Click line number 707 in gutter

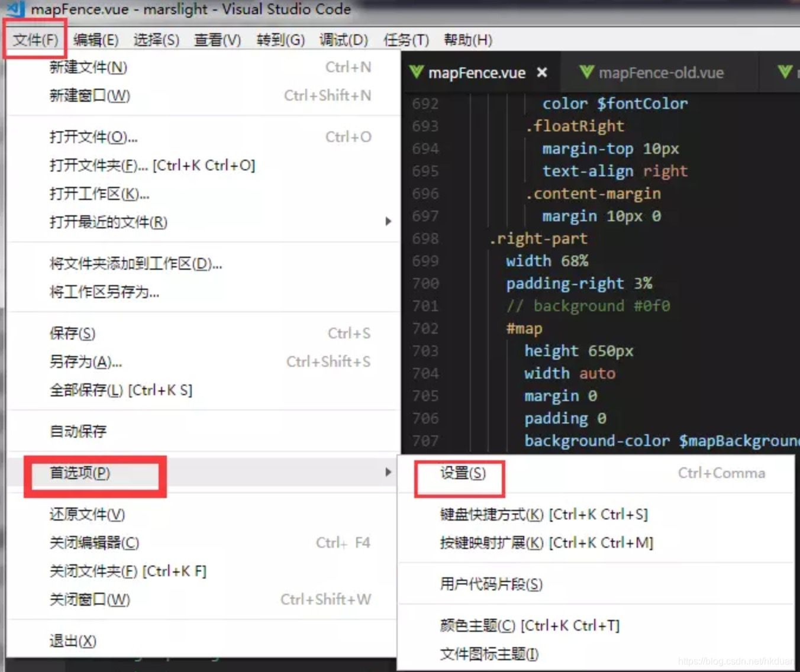425,441
